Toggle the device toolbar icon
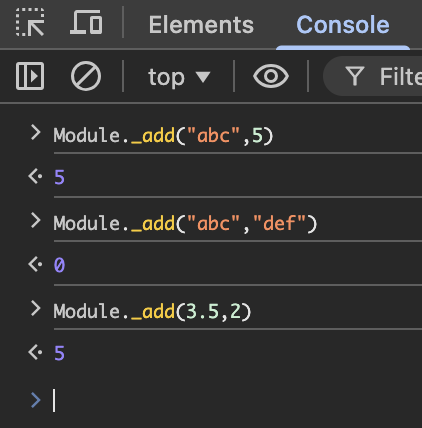The image size is (422, 428). pyautogui.click(x=86, y=22)
